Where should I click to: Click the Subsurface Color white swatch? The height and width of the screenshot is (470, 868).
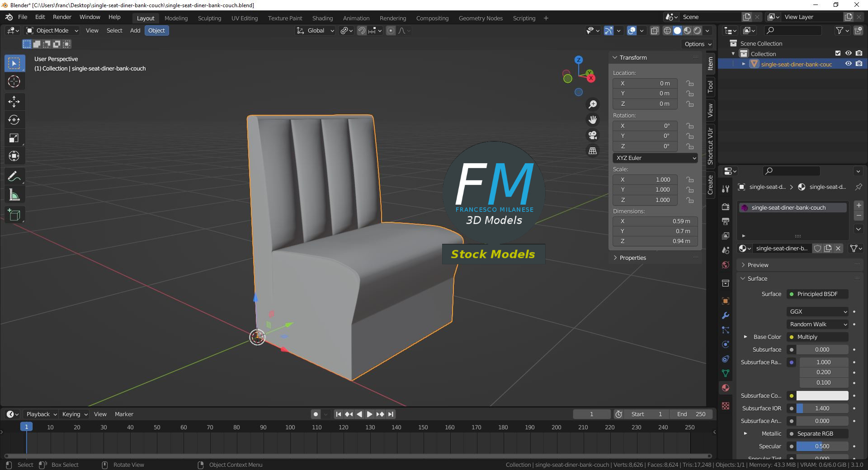(x=822, y=396)
